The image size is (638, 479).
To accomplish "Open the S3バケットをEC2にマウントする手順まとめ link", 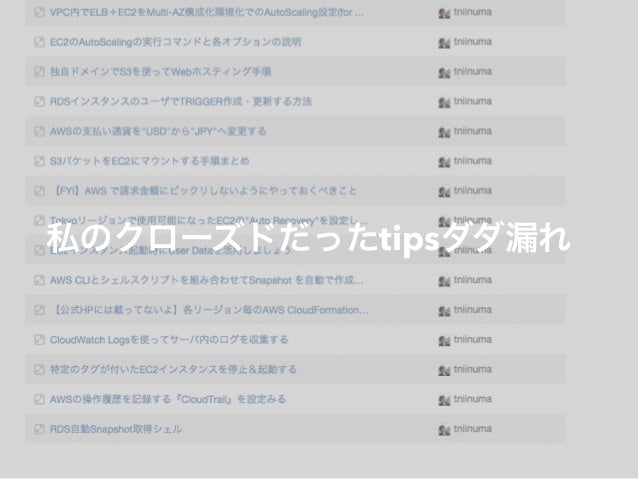I will (149, 161).
